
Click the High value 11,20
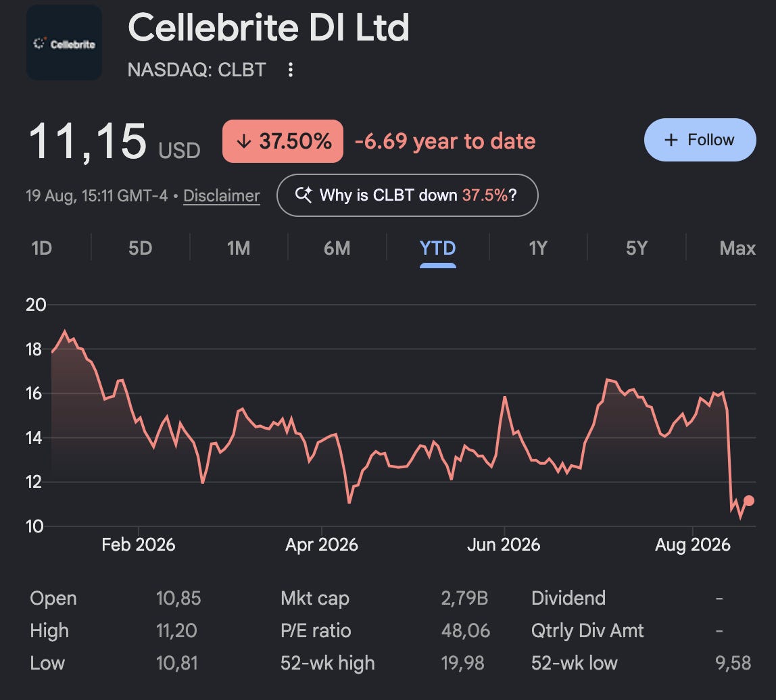coord(176,630)
